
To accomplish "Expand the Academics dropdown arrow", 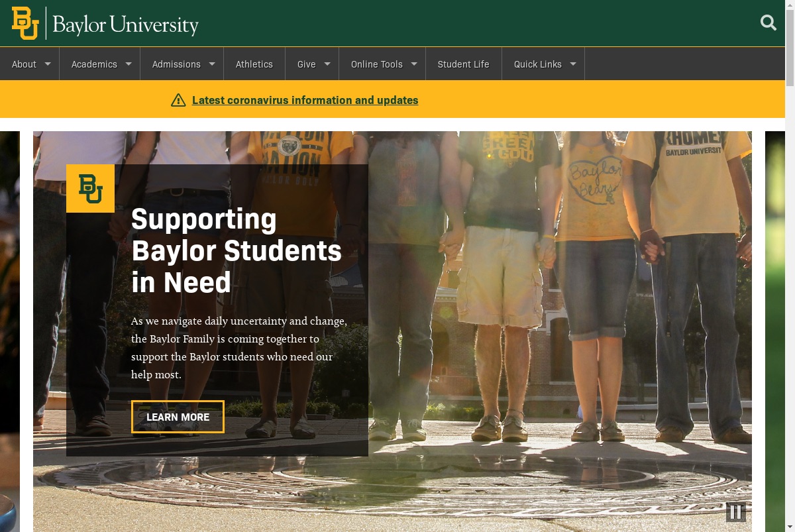I will [129, 64].
